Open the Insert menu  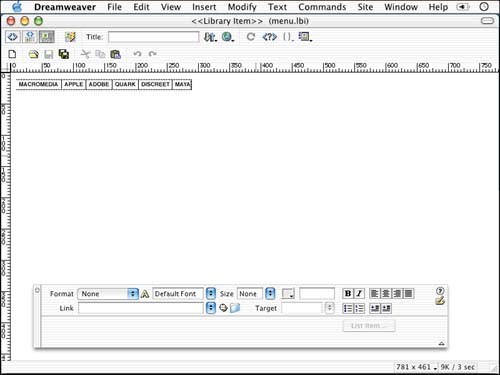click(x=204, y=7)
